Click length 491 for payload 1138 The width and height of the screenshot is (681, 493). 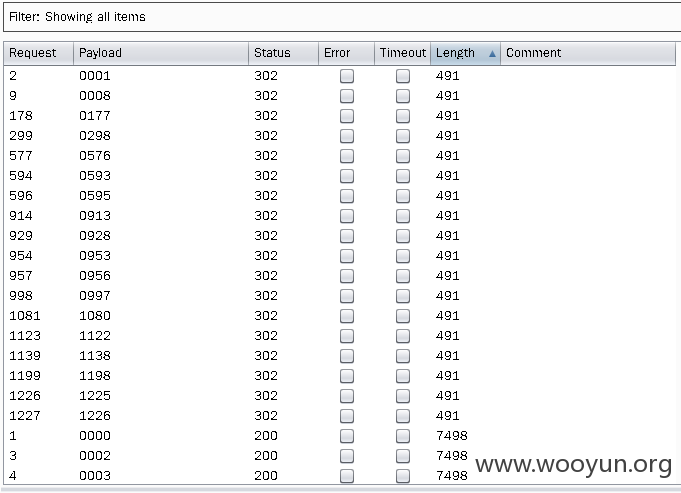[x=447, y=356]
